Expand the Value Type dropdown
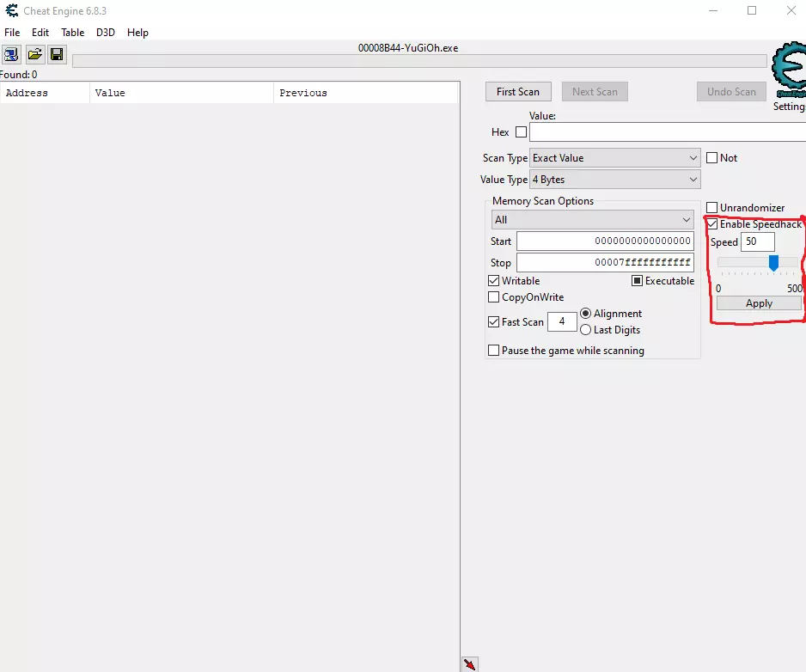Screen dimensions: 806x672 click(x=614, y=180)
